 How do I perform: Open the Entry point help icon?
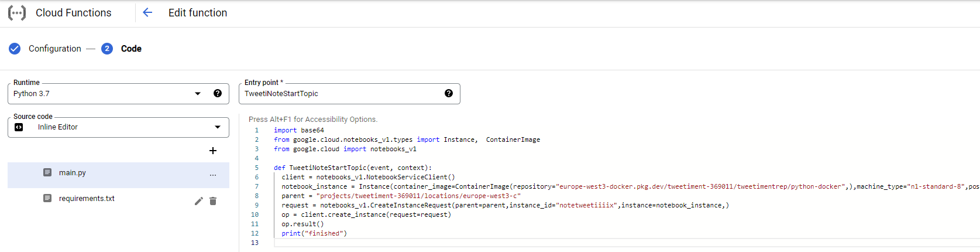[x=449, y=93]
